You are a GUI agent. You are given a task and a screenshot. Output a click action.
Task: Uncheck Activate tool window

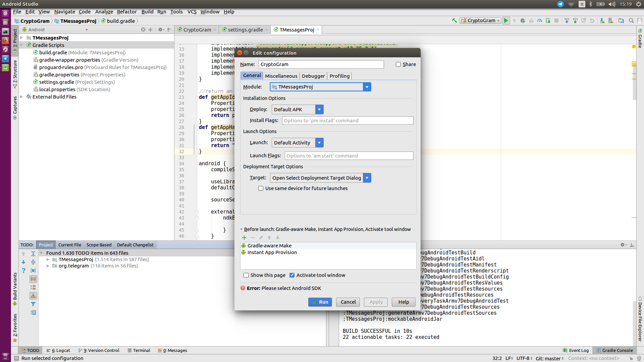[x=292, y=275]
